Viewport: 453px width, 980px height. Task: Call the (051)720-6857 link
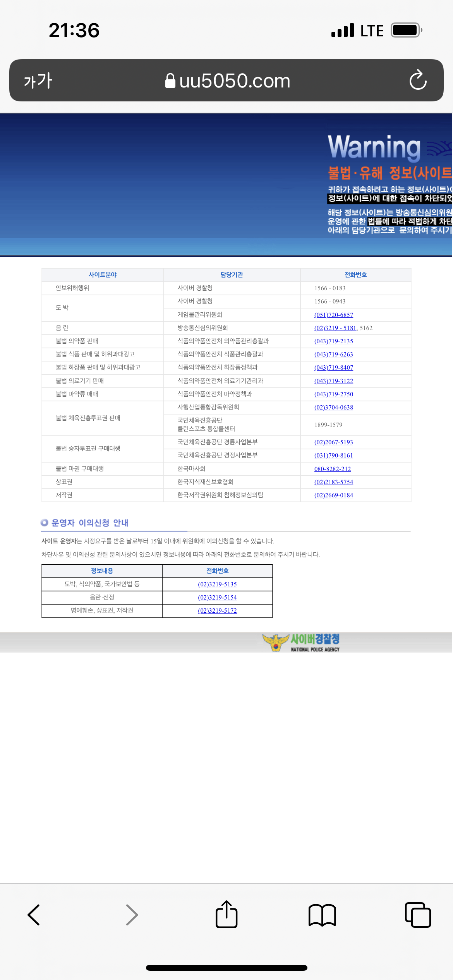[334, 315]
